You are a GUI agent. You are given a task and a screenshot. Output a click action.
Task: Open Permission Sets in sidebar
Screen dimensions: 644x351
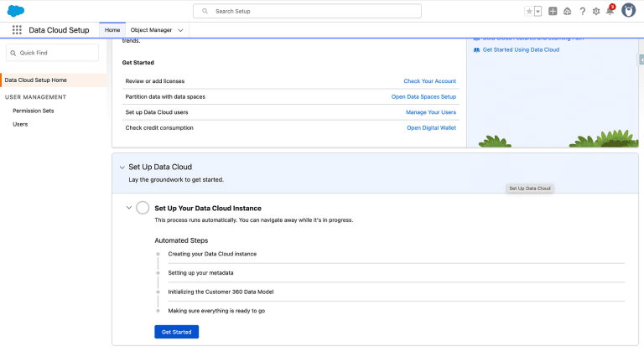(34, 111)
